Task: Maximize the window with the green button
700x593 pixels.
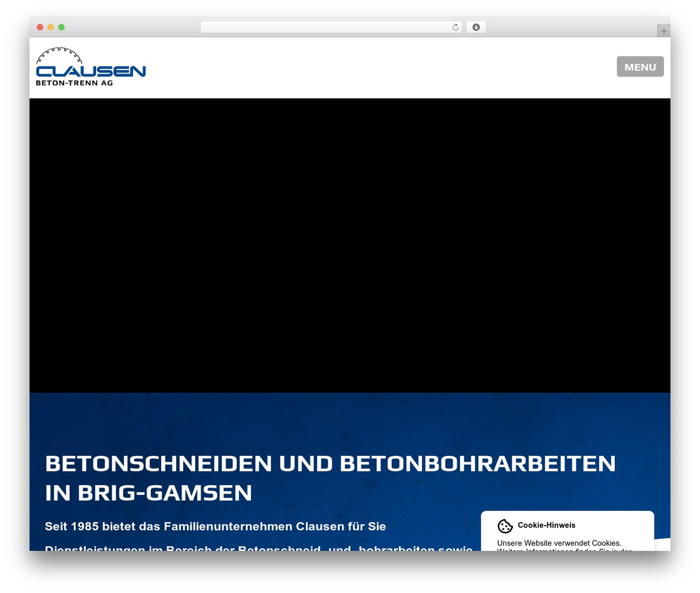Action: tap(61, 27)
